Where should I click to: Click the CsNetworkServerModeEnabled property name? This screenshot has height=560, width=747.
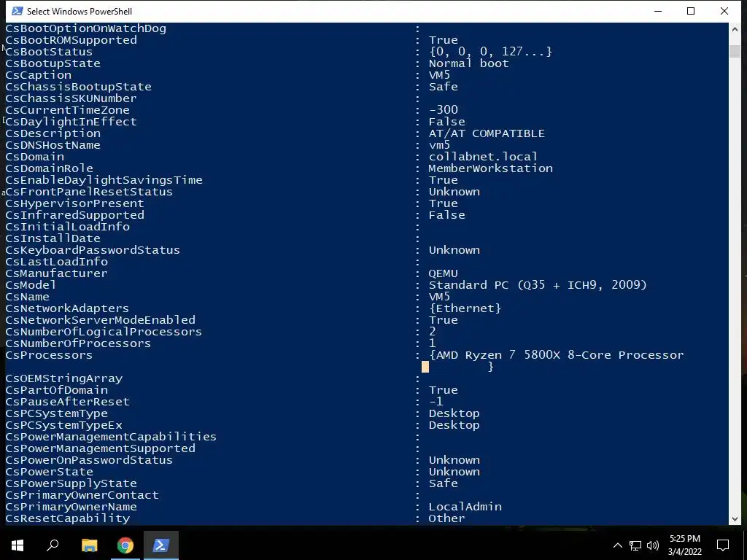tap(101, 320)
